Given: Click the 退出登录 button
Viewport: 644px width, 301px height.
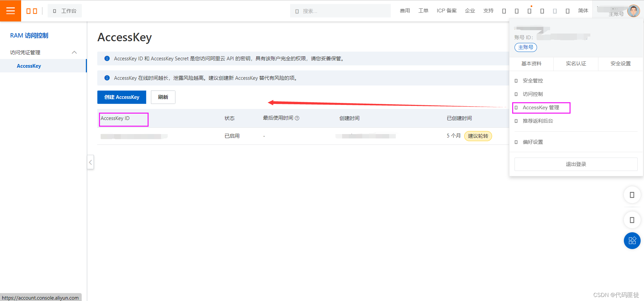Looking at the screenshot, I should tap(576, 164).
